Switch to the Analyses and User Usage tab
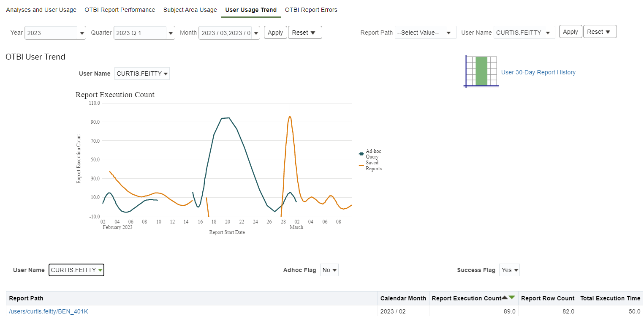The width and height of the screenshot is (644, 316). (x=41, y=10)
